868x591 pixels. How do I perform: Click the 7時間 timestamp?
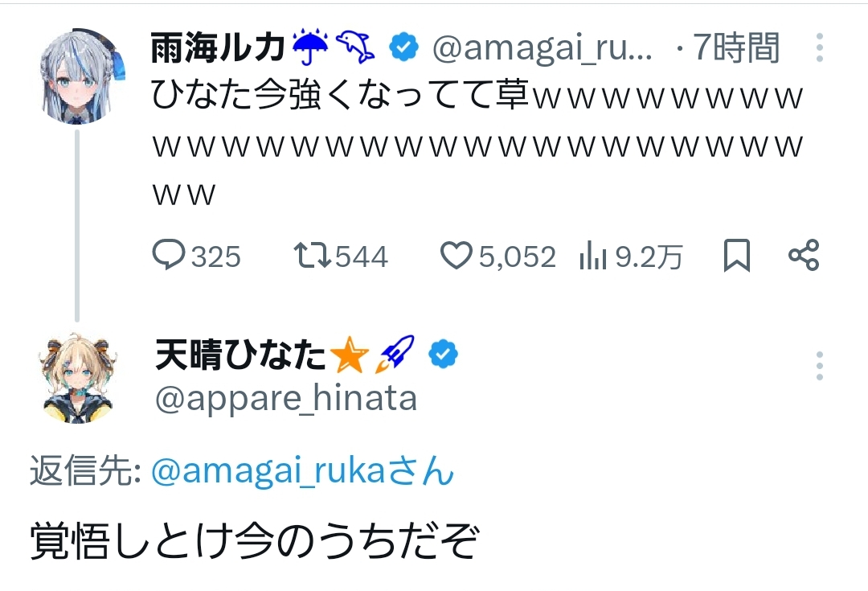pos(735,49)
